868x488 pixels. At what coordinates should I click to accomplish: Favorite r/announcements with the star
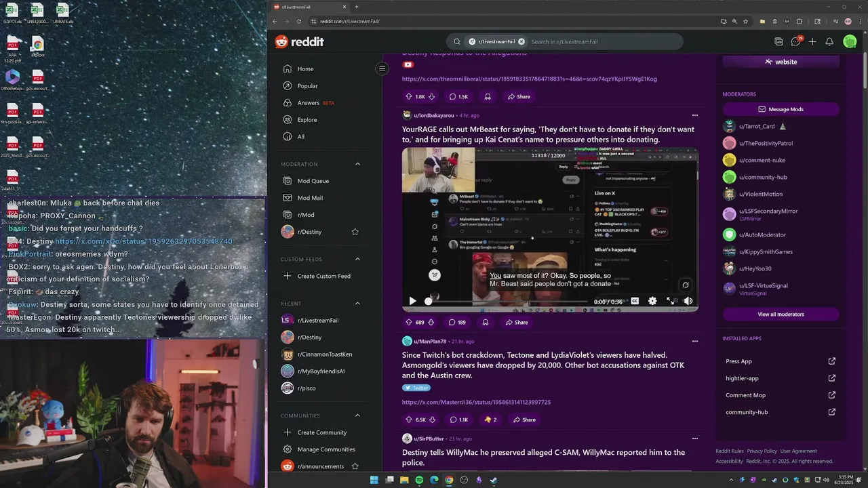tap(355, 466)
